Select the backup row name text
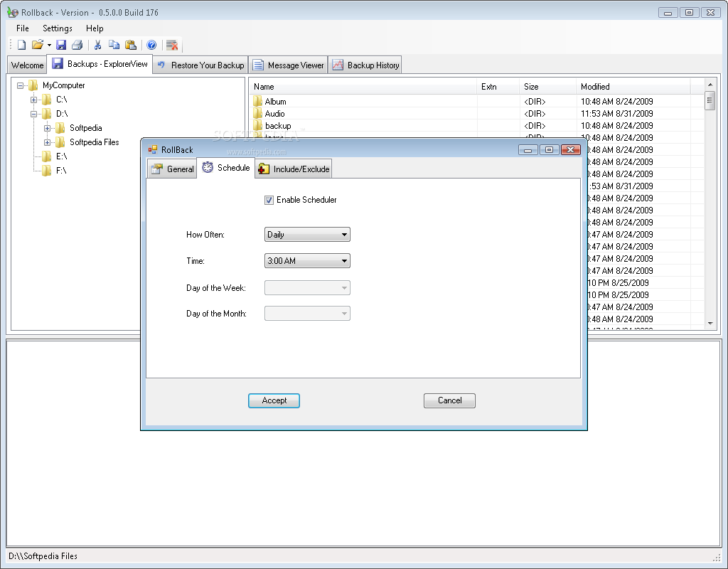This screenshot has height=569, width=728. coord(278,126)
